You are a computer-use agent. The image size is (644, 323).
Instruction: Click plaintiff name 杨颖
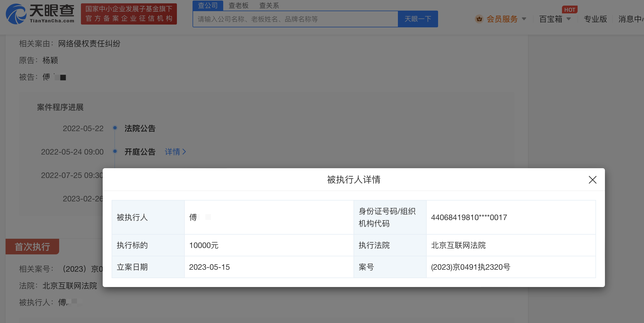coord(50,60)
